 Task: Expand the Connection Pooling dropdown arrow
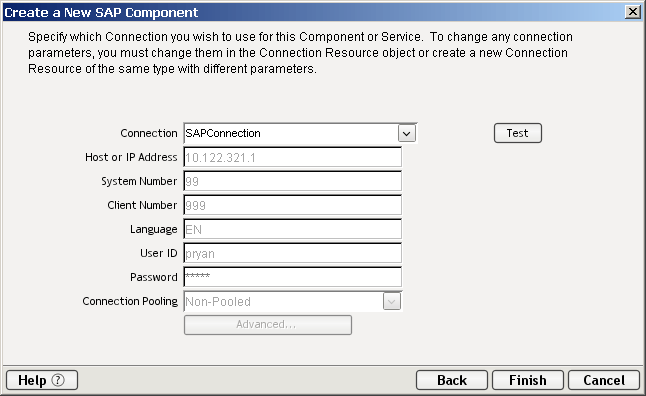(x=391, y=302)
